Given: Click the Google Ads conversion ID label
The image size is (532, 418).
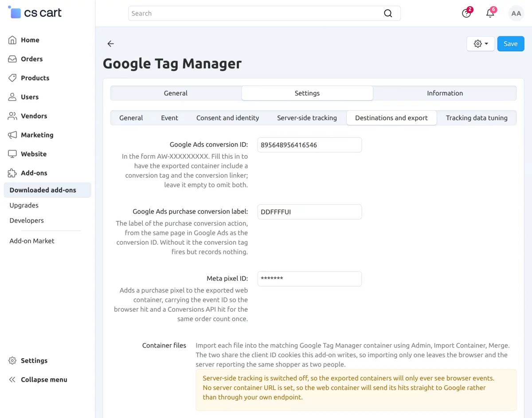Looking at the screenshot, I should [209, 145].
